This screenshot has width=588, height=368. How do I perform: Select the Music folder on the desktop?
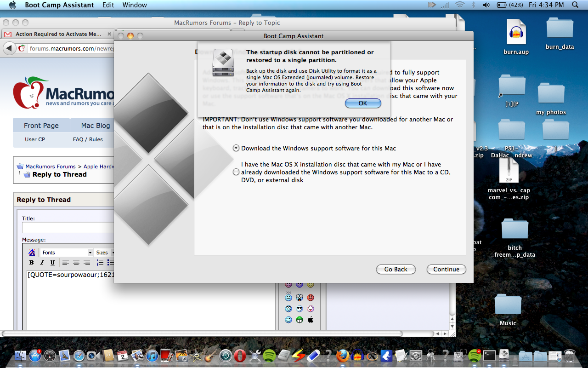coord(508,309)
